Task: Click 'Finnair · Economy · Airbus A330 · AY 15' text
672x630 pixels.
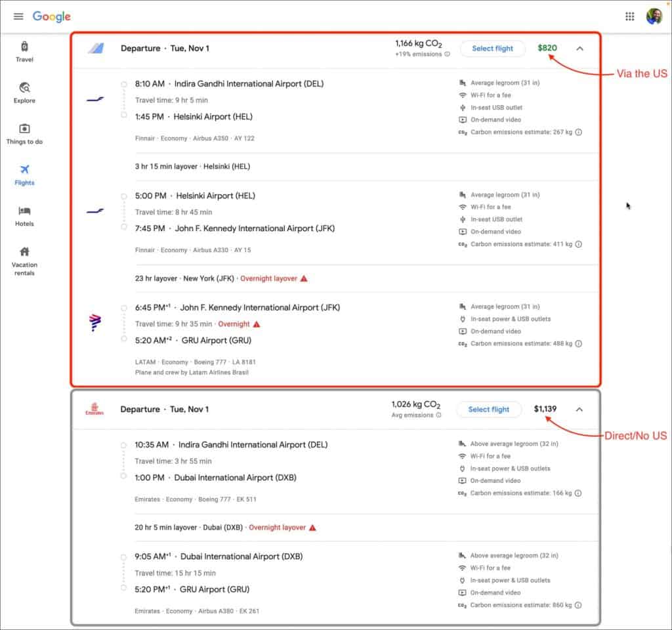Action: tap(193, 250)
